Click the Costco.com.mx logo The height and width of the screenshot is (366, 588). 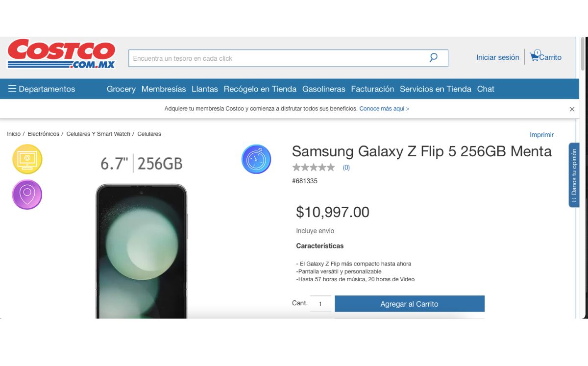coord(61,54)
